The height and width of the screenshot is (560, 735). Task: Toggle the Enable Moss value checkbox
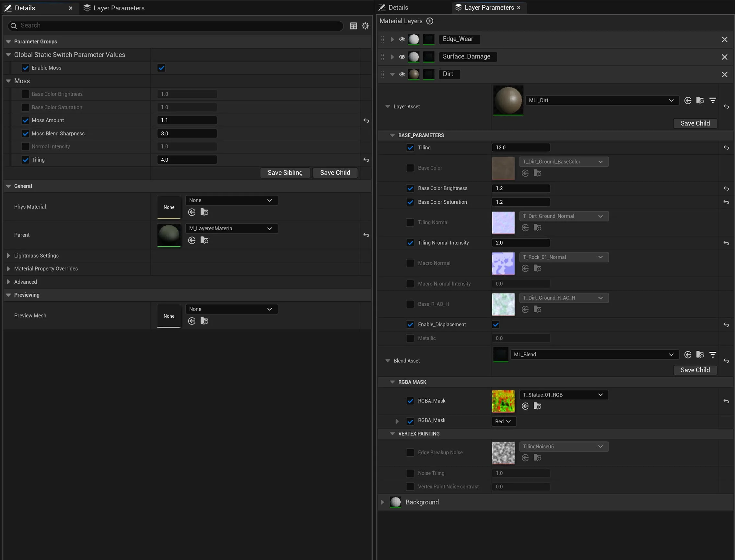coord(161,68)
